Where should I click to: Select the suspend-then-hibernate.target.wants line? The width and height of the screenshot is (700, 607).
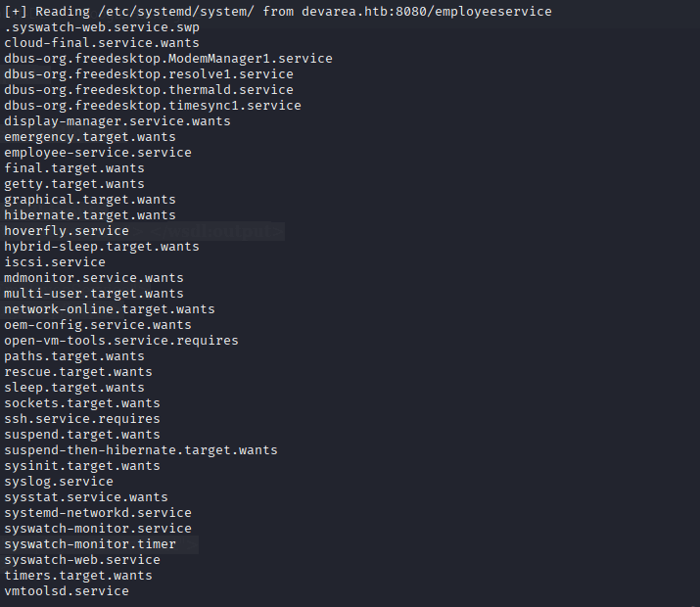tap(141, 450)
